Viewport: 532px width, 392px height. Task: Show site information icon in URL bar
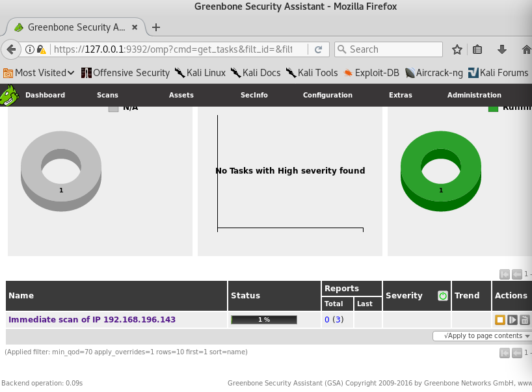point(30,49)
